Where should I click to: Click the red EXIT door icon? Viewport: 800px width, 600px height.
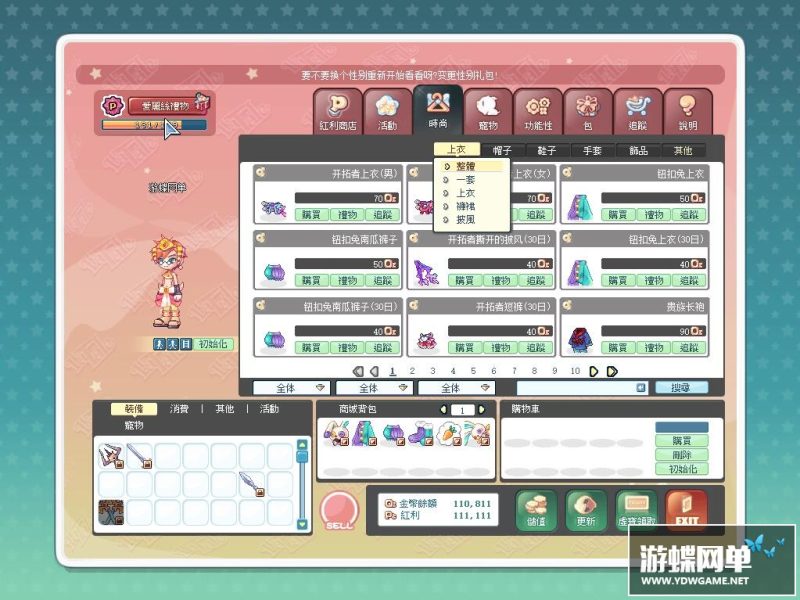(x=686, y=510)
